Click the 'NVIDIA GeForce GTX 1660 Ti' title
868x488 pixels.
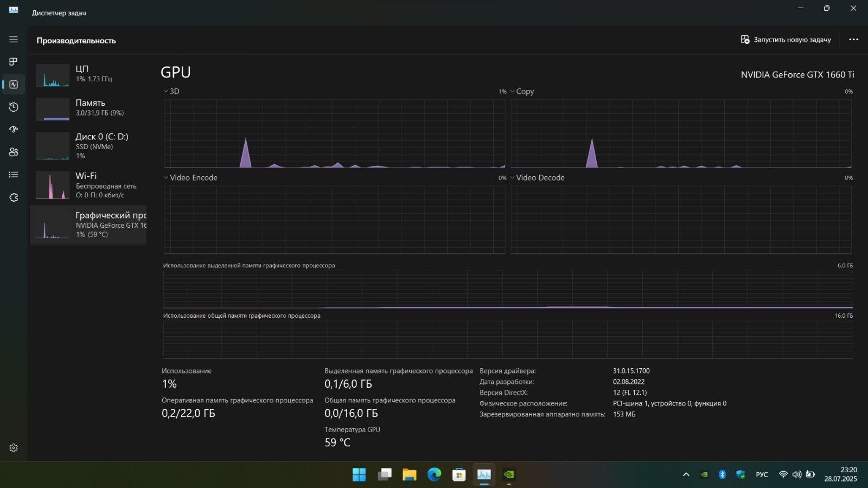(797, 75)
